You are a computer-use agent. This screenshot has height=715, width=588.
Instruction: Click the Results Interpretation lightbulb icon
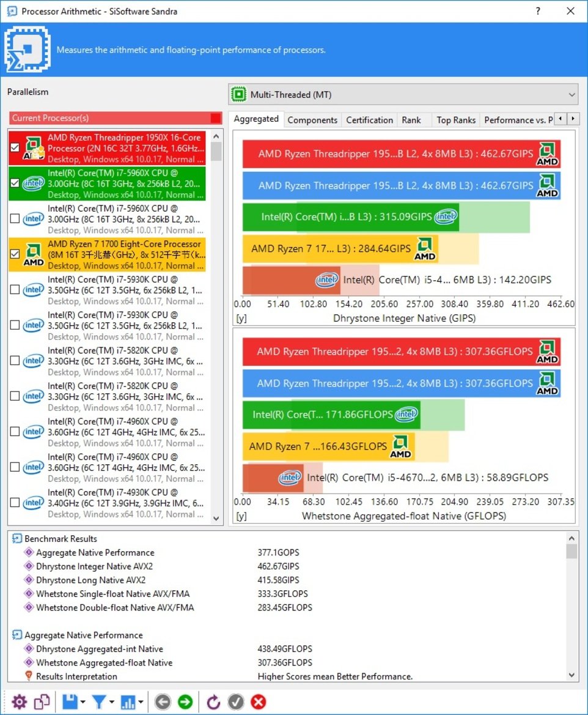tap(29, 676)
